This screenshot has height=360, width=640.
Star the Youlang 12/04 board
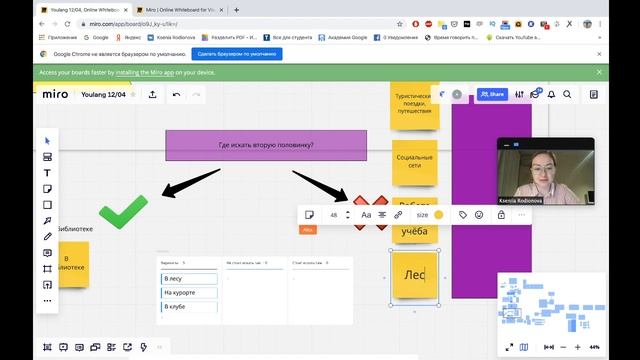coord(133,94)
